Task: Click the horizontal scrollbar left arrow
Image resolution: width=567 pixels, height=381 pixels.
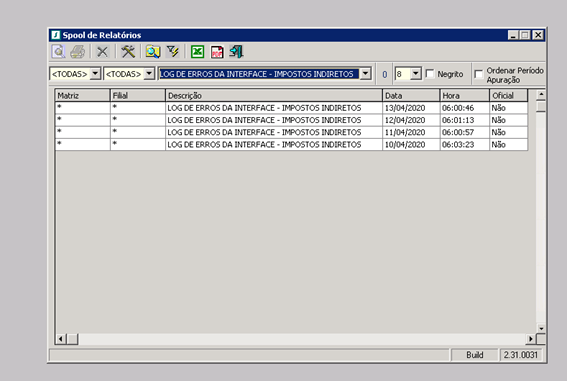Action: tap(60, 339)
